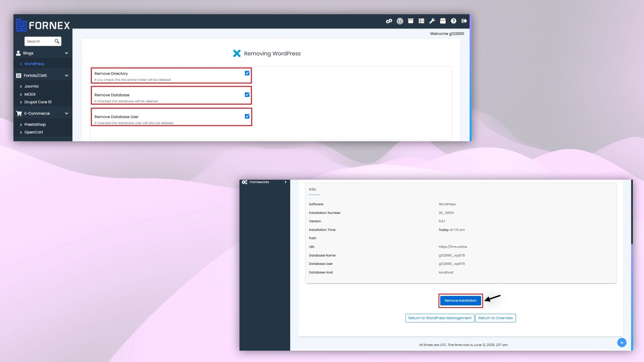Open cPanel from the top toolbar
This screenshot has width=644, height=362.
[389, 21]
